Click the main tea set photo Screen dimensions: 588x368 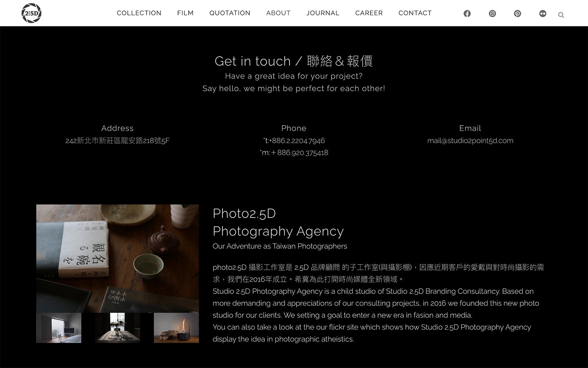118,258
